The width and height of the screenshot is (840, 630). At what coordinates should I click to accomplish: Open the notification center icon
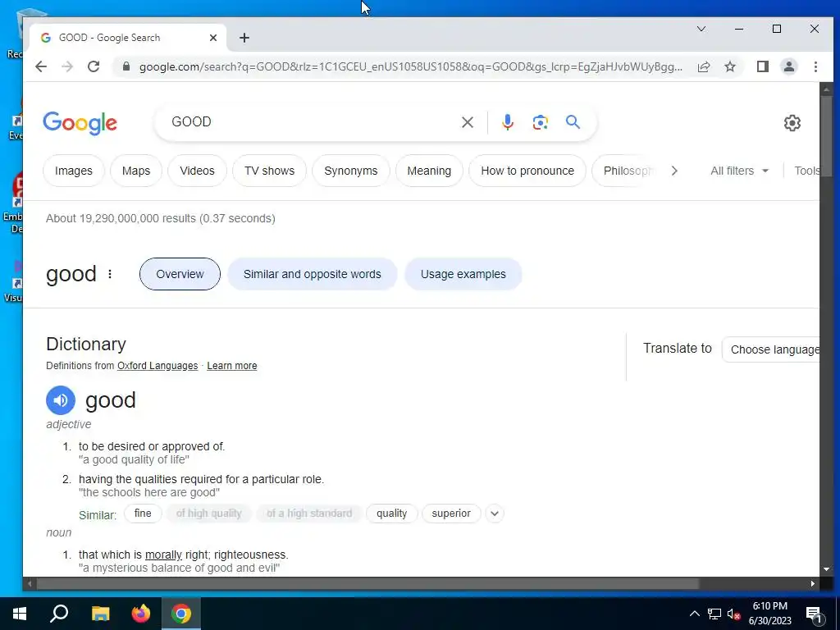(814, 614)
